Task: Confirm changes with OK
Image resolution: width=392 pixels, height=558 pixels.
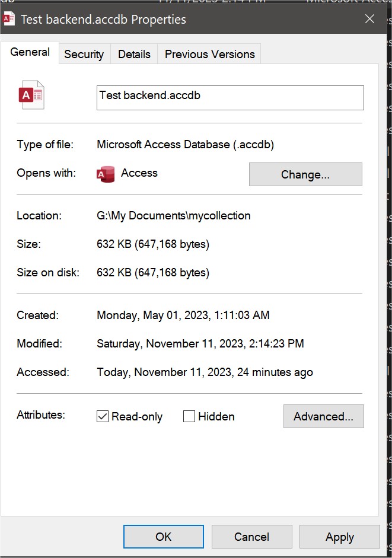Action: (163, 537)
